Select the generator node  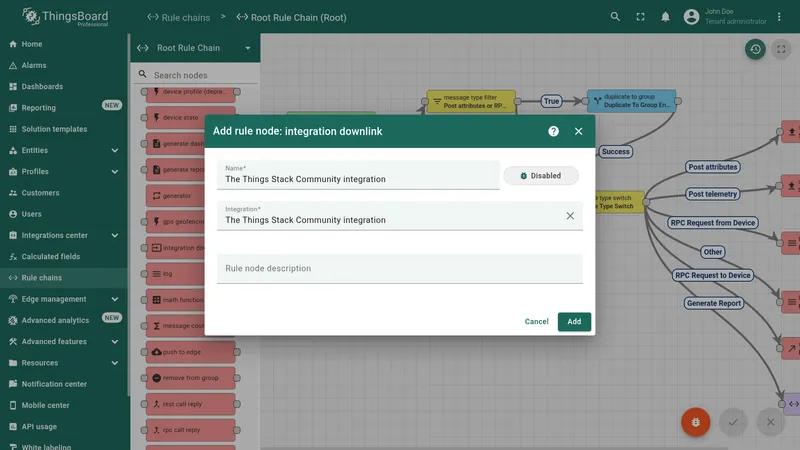[175, 195]
